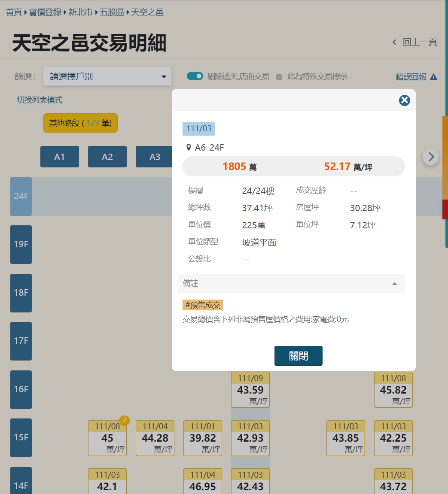Enable the 此為特殊交易標示 indicator

click(x=279, y=76)
